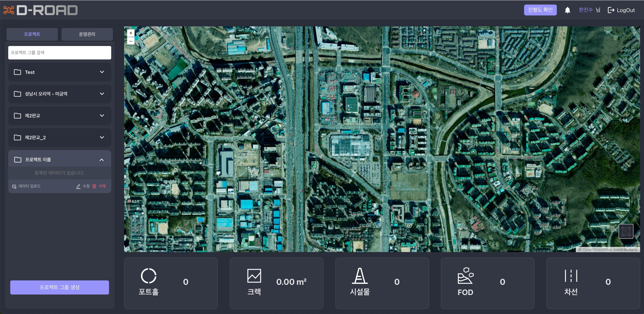Click the 프로젝트 그룹 생성 button

pyautogui.click(x=59, y=287)
